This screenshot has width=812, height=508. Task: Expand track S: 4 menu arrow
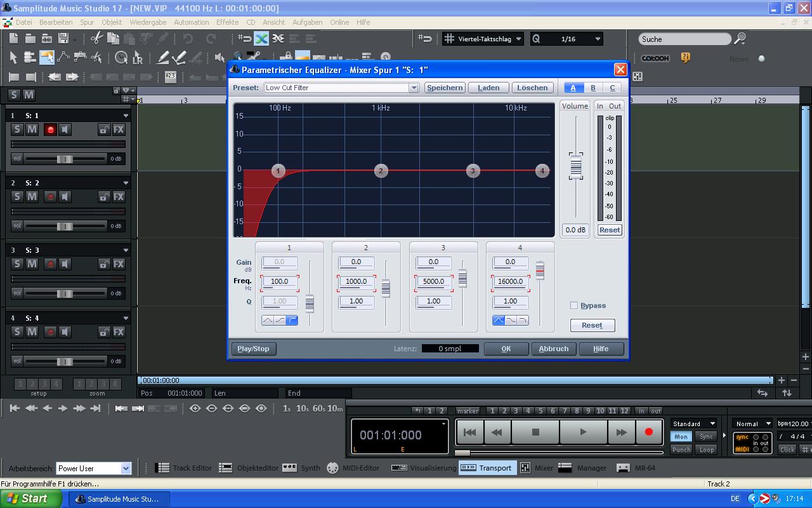126,318
